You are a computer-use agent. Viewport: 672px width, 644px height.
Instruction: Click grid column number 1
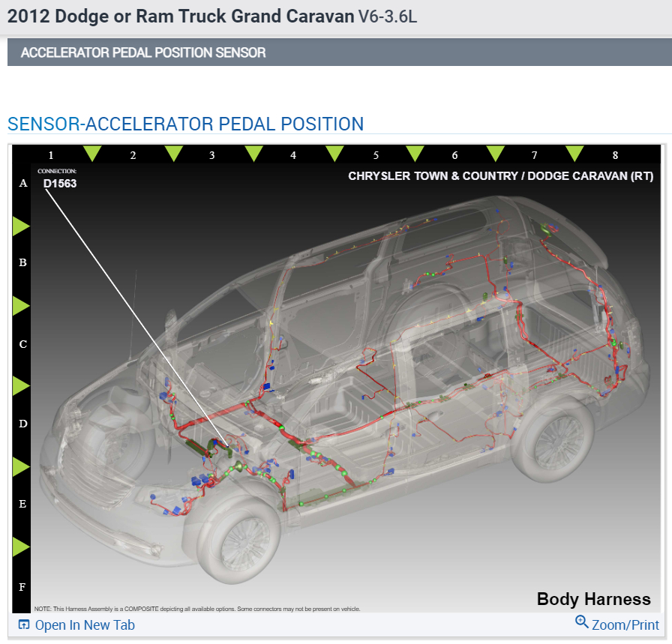51,155
